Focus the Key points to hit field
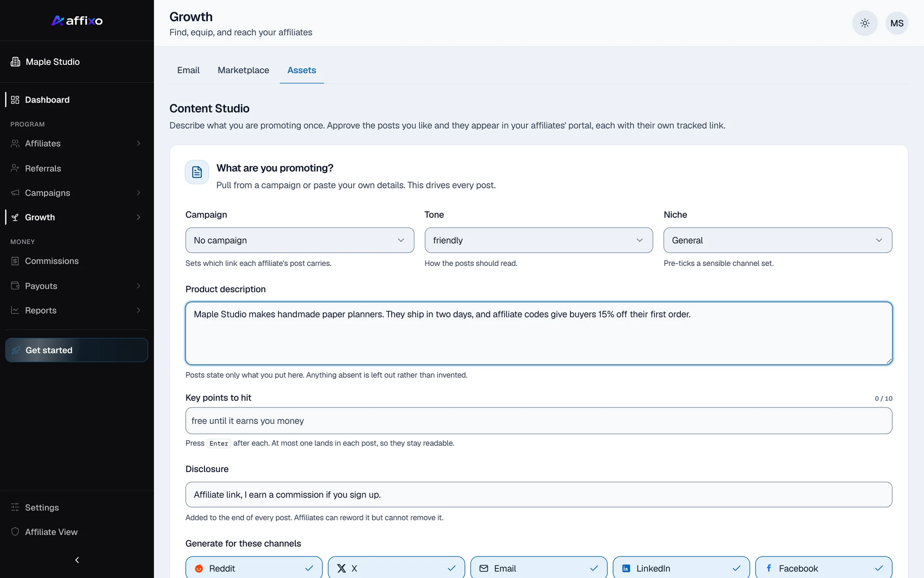924x578 pixels. (x=539, y=421)
